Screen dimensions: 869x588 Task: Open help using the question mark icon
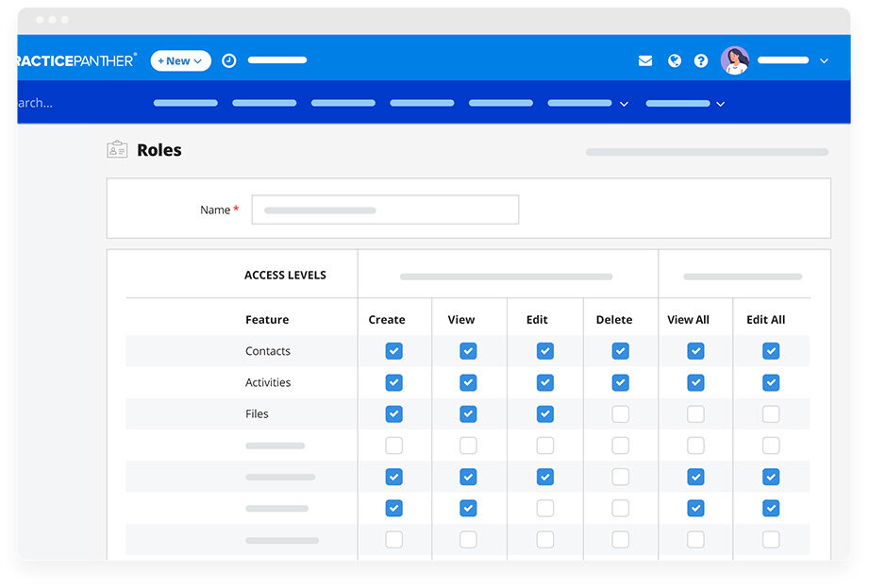[701, 59]
